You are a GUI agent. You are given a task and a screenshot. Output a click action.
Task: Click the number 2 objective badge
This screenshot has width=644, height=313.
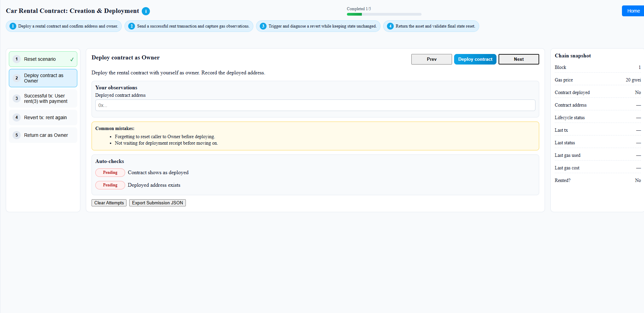coord(132,26)
